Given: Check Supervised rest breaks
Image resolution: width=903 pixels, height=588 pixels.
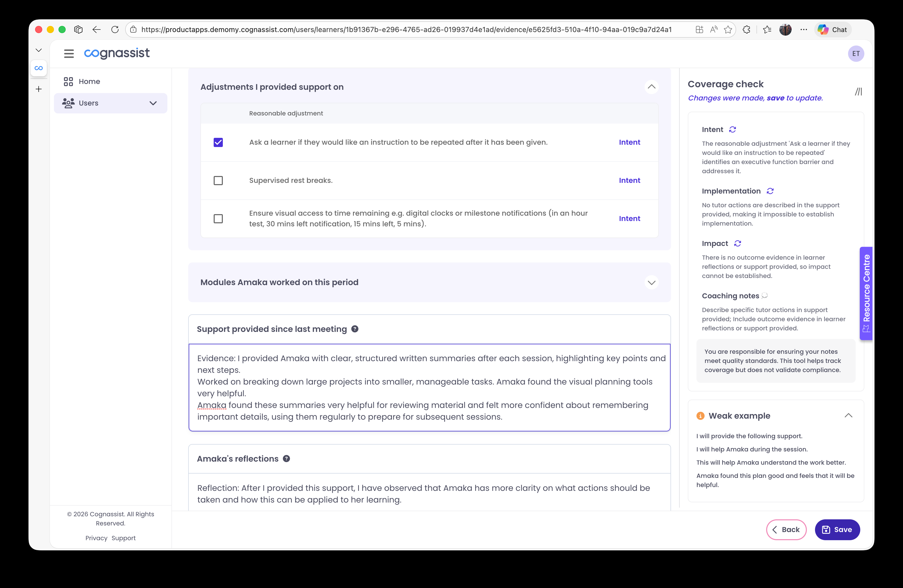Looking at the screenshot, I should point(218,181).
